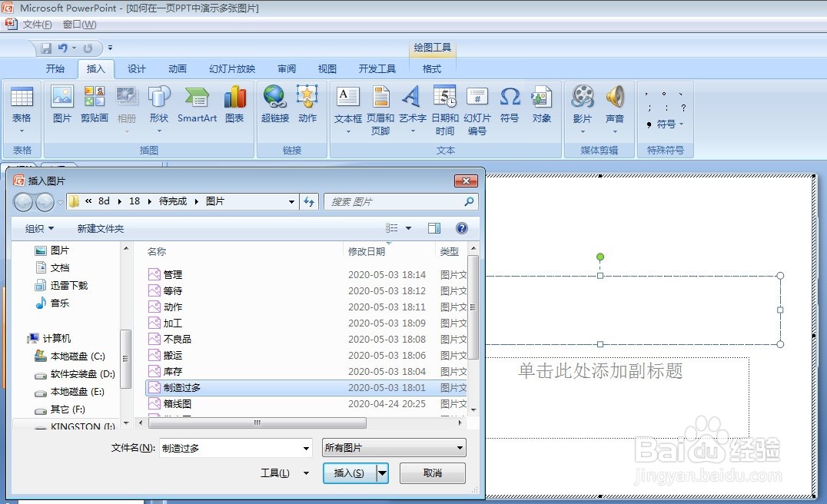Click the file list vertical scrollbar
827x504 pixels.
click(473, 308)
